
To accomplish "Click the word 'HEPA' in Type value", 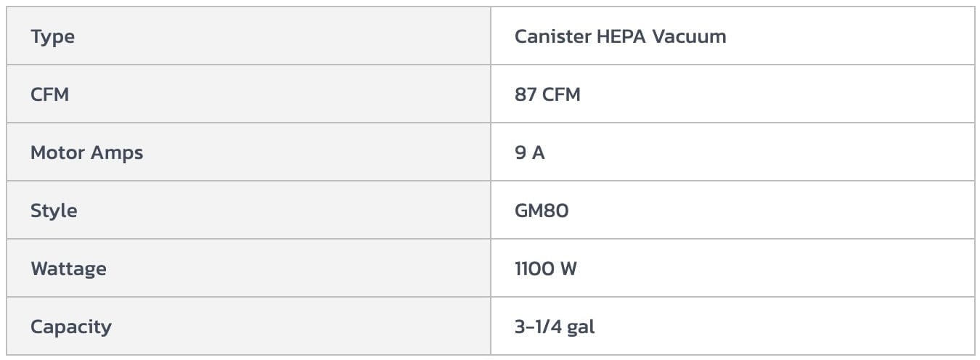I will pyautogui.click(x=621, y=36).
